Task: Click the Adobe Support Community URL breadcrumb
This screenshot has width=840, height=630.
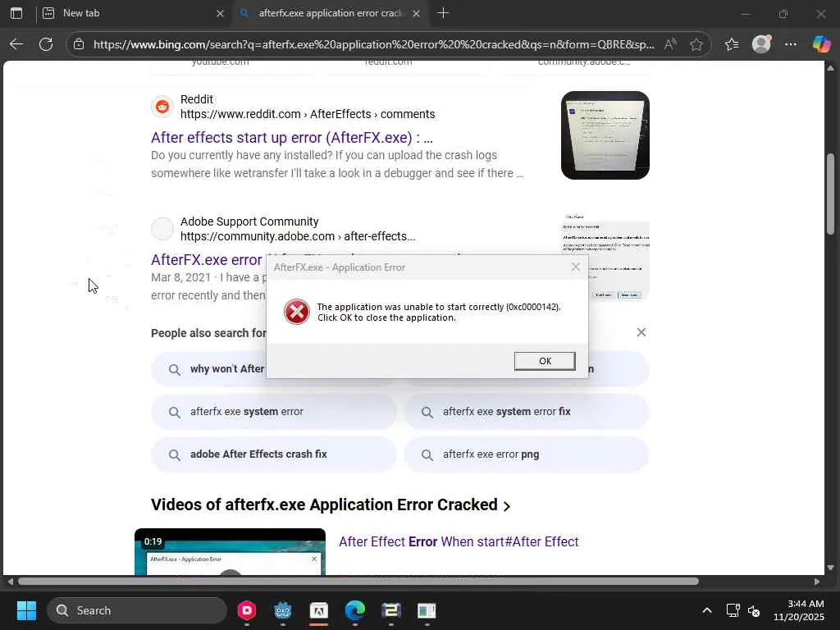Action: [298, 236]
